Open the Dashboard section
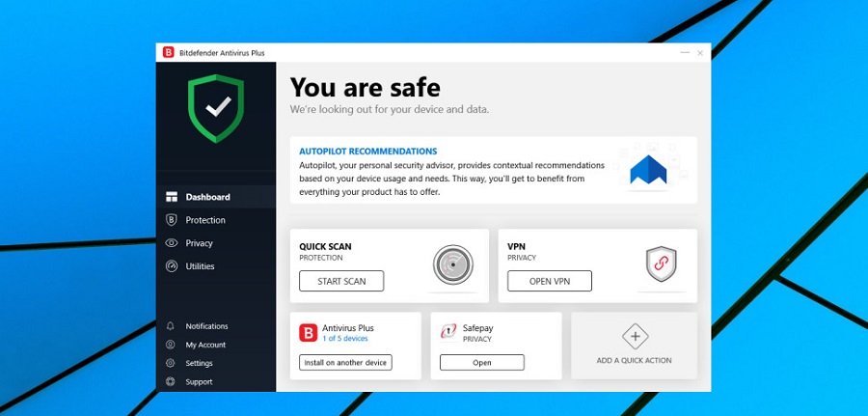This screenshot has height=416, width=868. [x=216, y=197]
